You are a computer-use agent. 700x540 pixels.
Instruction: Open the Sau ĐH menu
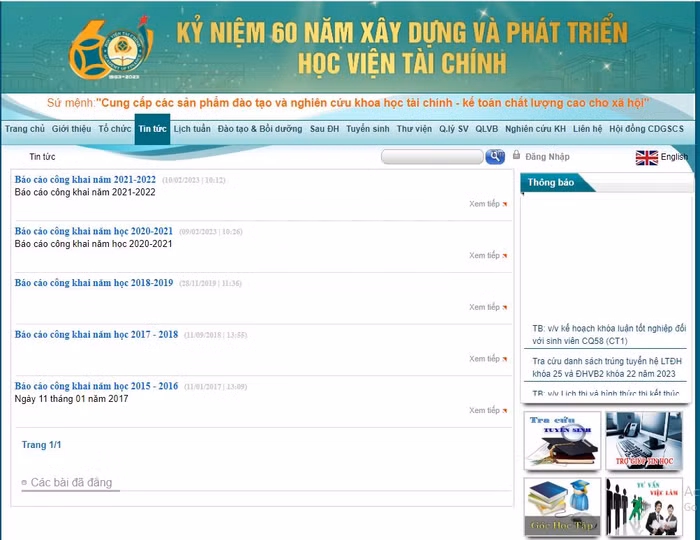click(x=325, y=129)
